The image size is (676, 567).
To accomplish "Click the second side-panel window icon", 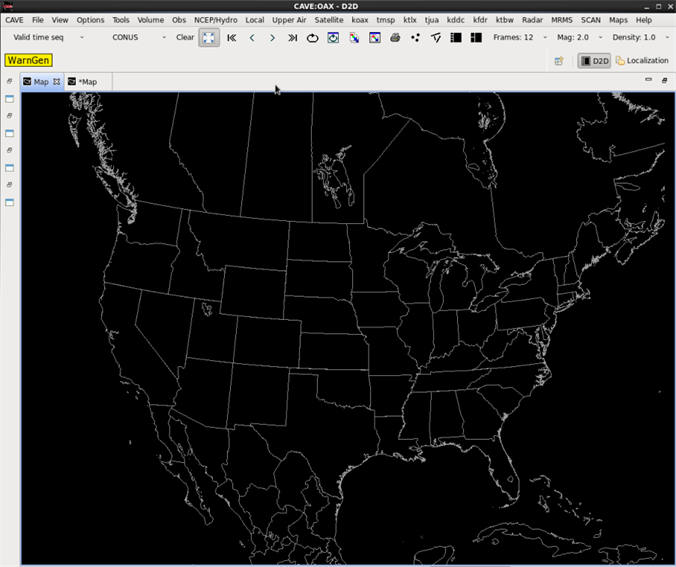I will tap(9, 133).
